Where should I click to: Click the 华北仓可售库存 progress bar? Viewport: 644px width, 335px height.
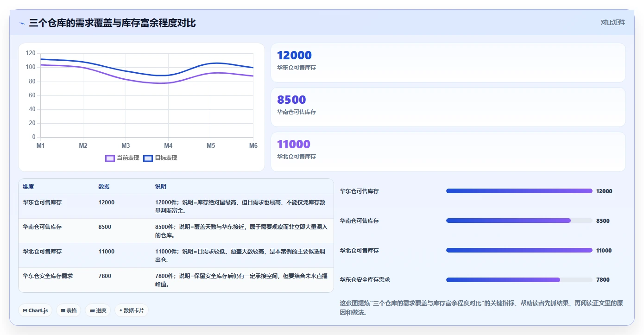pos(519,250)
